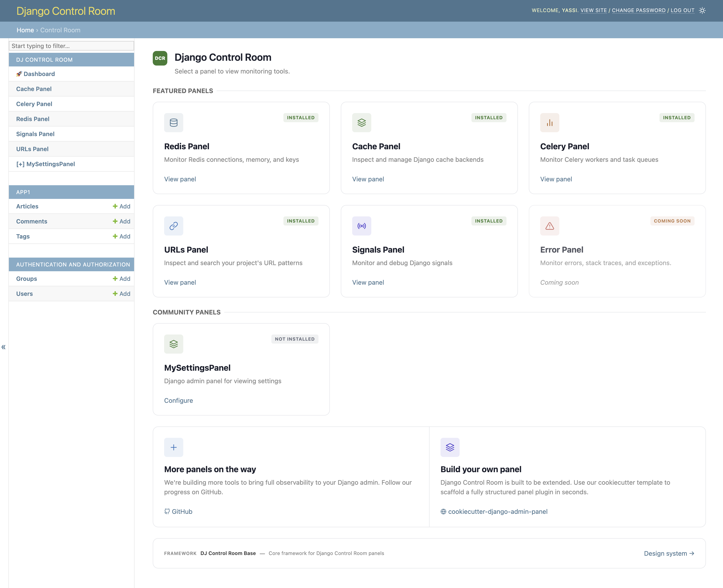Open [+] MySettingsPanel in the sidebar
The width and height of the screenshot is (723, 588).
(45, 164)
